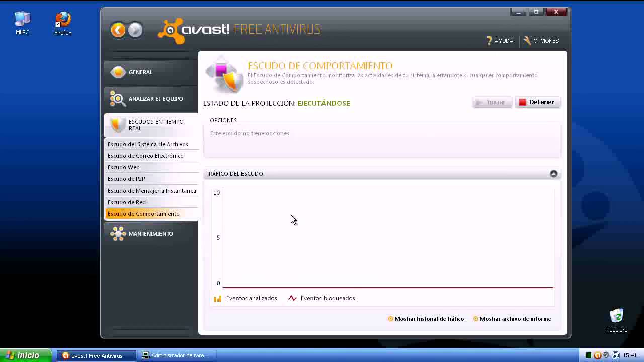This screenshot has height=362, width=644.
Task: Close the avast window
Action: pos(556,12)
